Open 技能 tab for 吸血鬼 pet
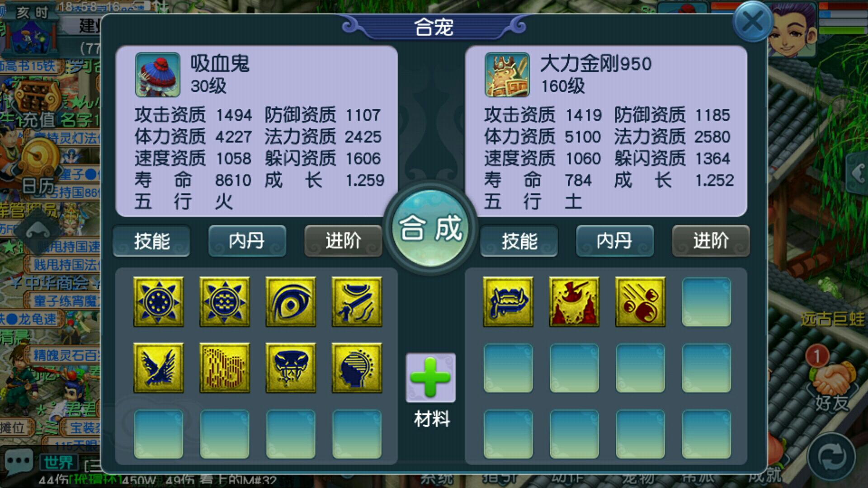The image size is (868, 488). point(151,241)
